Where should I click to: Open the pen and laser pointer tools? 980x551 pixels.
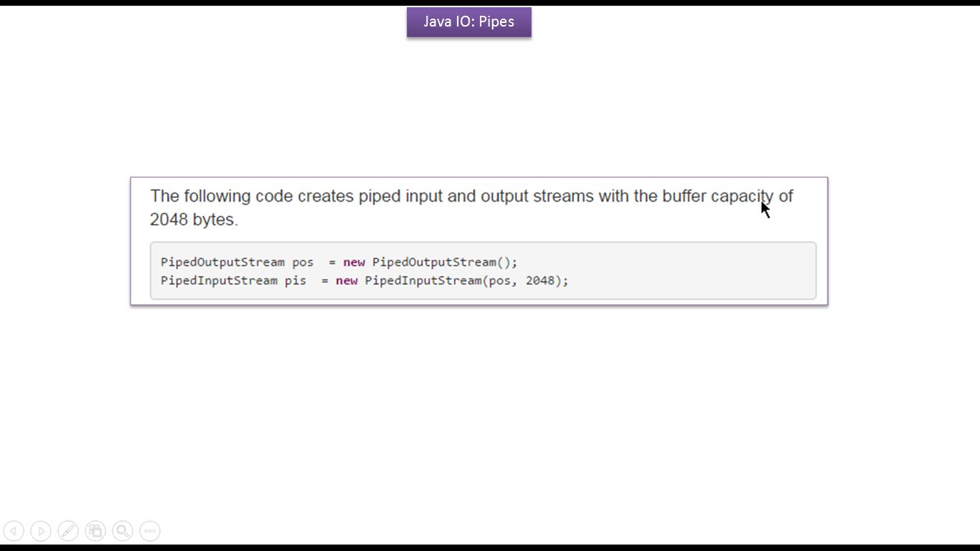68,531
